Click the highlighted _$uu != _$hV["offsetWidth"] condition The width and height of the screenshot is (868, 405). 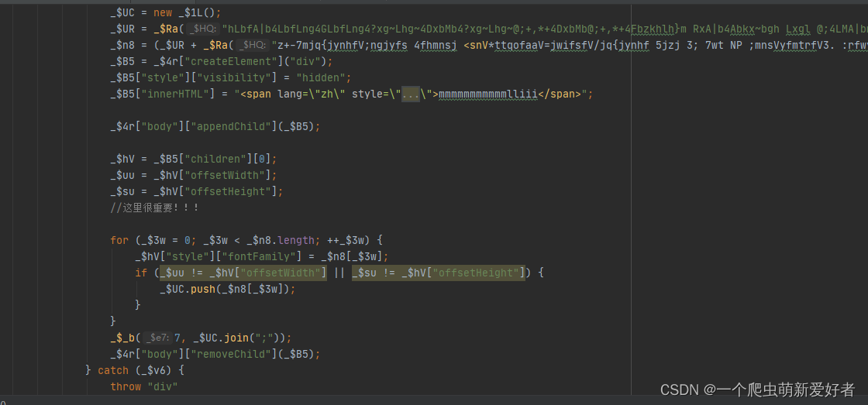pyautogui.click(x=243, y=273)
